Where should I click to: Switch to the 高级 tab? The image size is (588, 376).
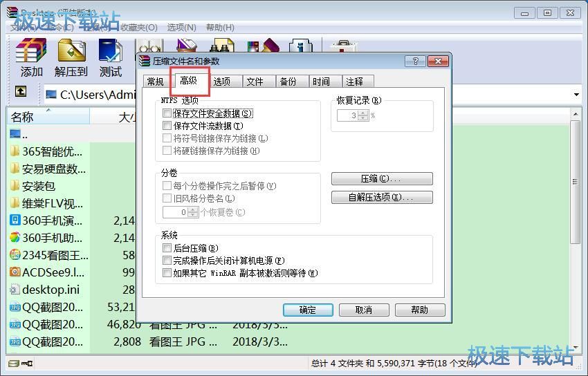[x=189, y=80]
